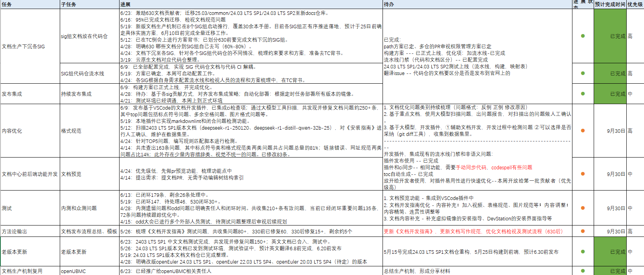644x275 pixels.
Task: Select the green status dot in 老版本更新 row
Action: tap(583, 252)
